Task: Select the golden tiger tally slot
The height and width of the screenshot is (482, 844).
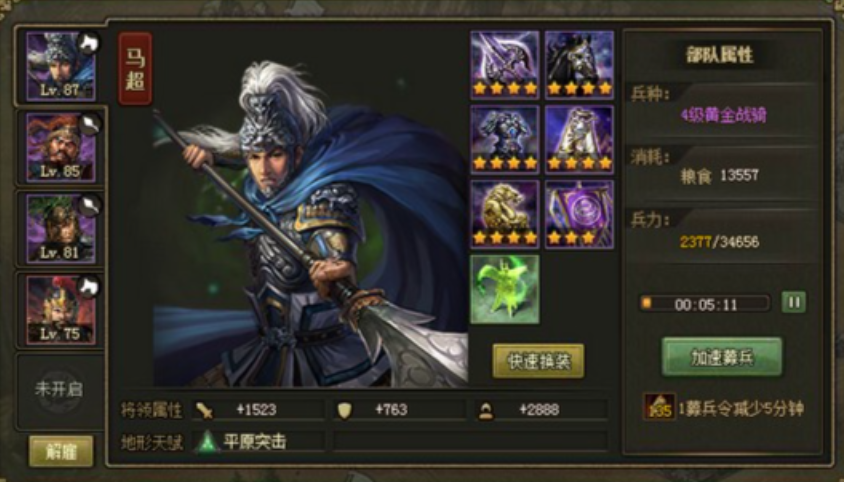Action: [504, 214]
